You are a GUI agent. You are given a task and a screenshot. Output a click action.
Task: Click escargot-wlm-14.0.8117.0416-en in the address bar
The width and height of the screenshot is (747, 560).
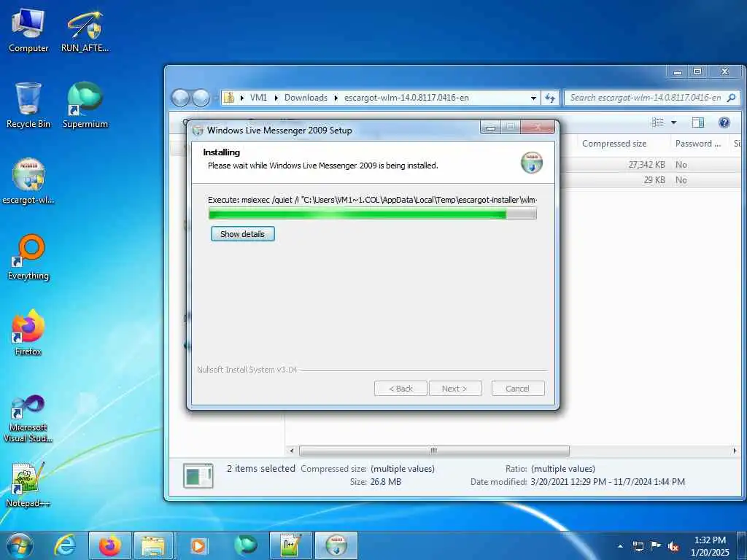coord(406,98)
